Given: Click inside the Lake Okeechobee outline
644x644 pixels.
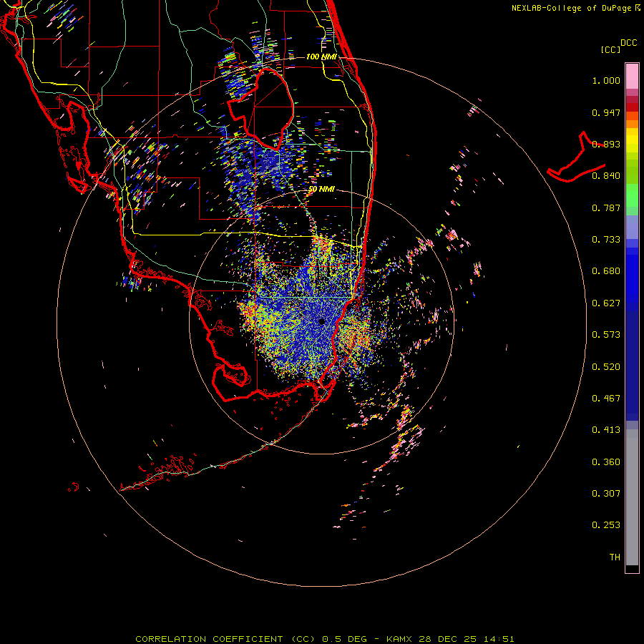Looking at the screenshot, I should (x=269, y=109).
